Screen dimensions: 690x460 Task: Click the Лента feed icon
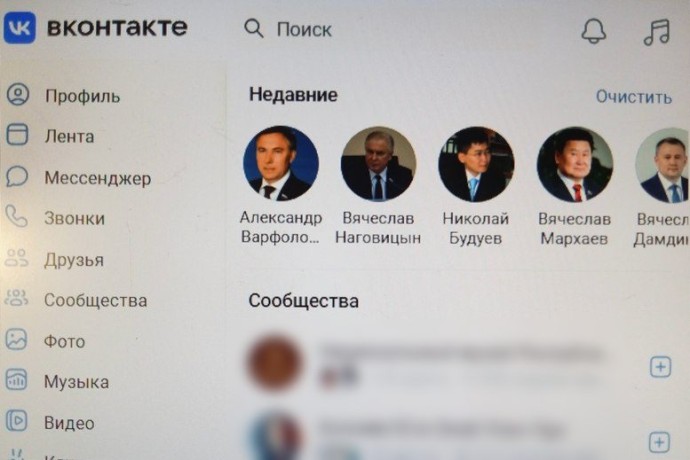pos(17,134)
